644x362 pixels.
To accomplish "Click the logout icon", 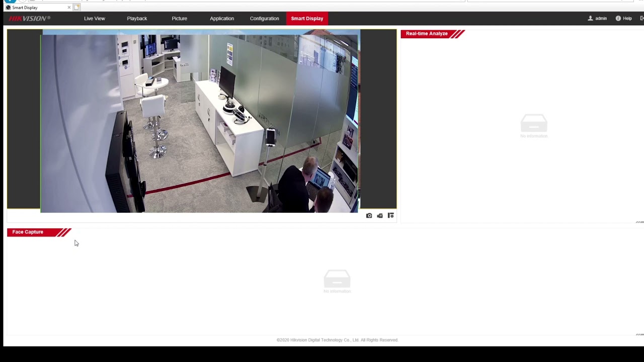I will coord(641,19).
